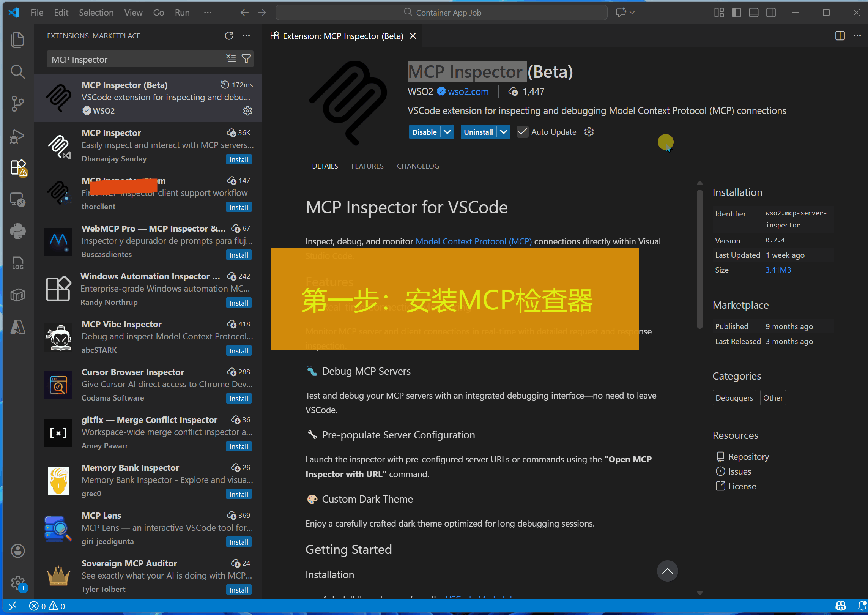Select the Debuggers category tag

734,398
